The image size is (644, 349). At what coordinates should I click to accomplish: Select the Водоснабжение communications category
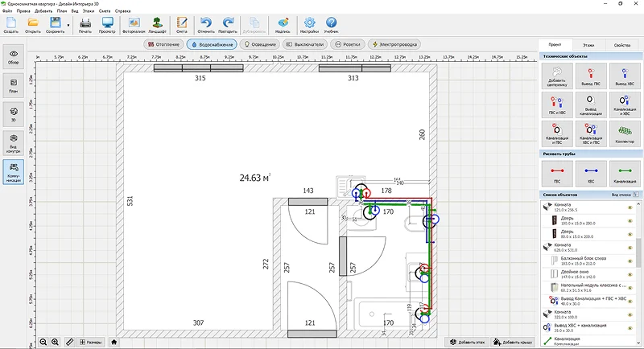point(212,44)
